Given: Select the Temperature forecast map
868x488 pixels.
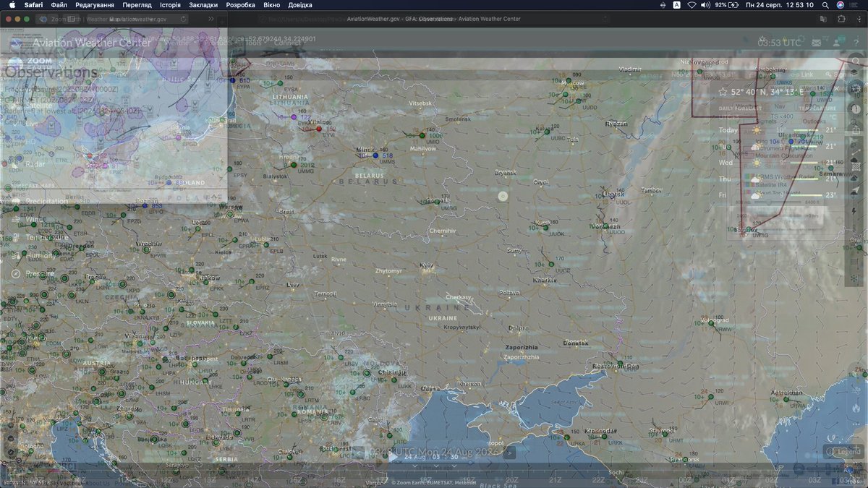Looking at the screenshot, I should coord(39,237).
